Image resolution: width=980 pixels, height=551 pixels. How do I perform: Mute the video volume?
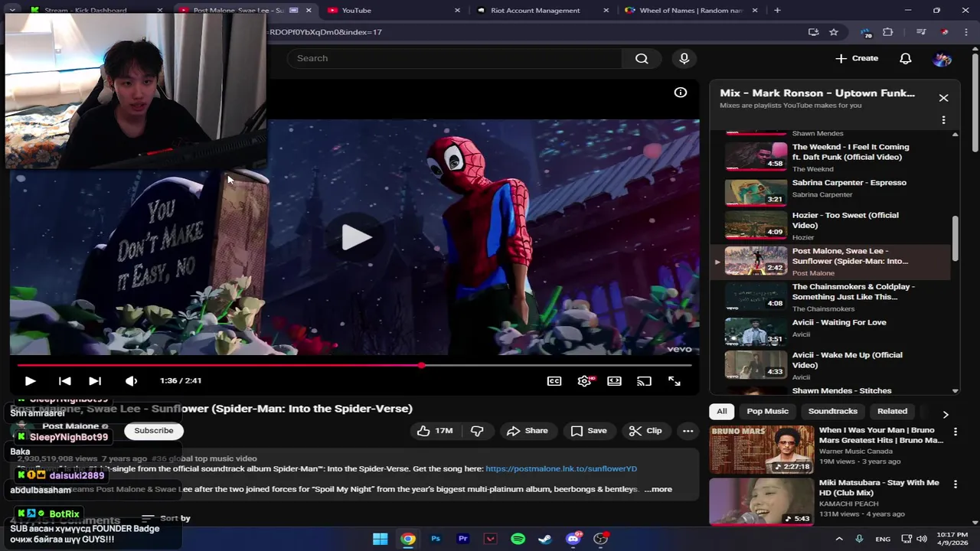click(131, 380)
